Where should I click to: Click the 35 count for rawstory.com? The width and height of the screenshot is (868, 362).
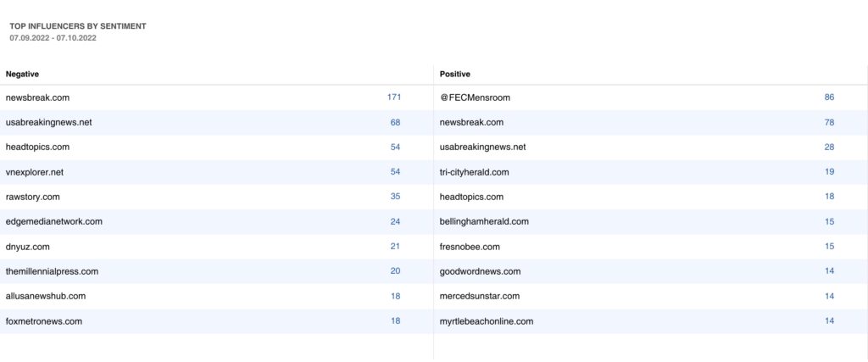395,197
